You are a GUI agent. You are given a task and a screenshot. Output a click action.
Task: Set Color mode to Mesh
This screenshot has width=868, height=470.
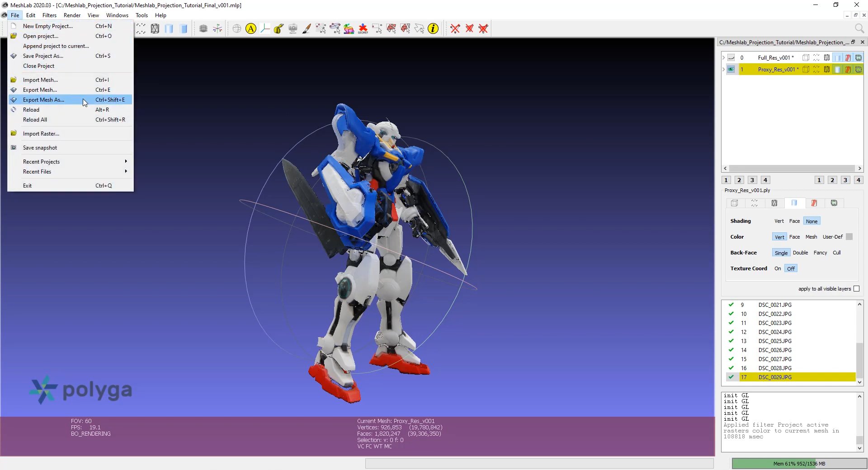pos(811,237)
